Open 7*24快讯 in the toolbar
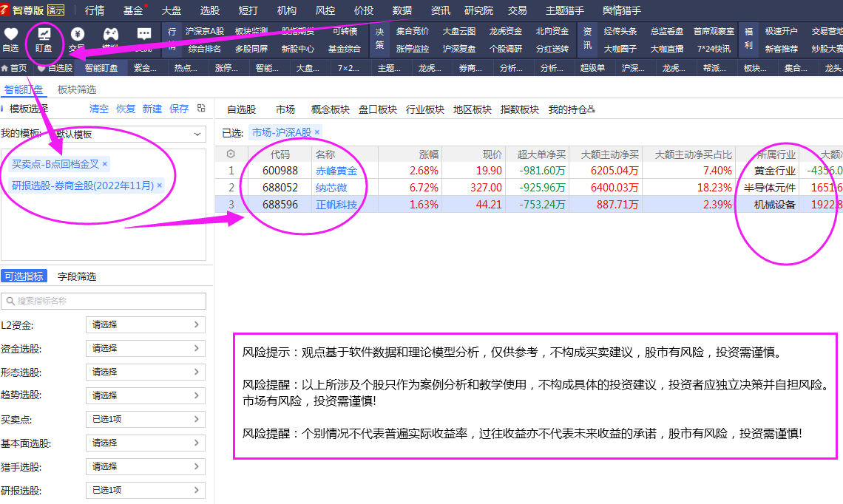This screenshot has height=504, width=843. click(714, 49)
